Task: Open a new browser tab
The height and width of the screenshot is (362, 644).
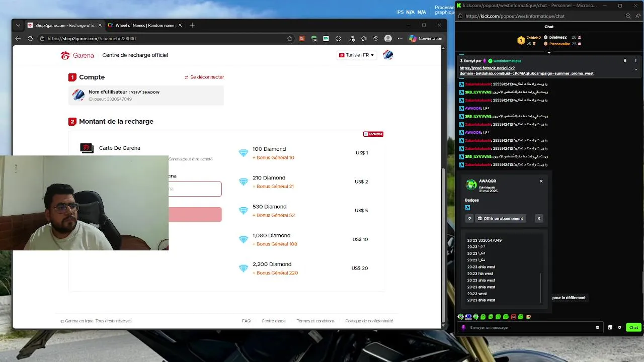Action: pos(192,25)
